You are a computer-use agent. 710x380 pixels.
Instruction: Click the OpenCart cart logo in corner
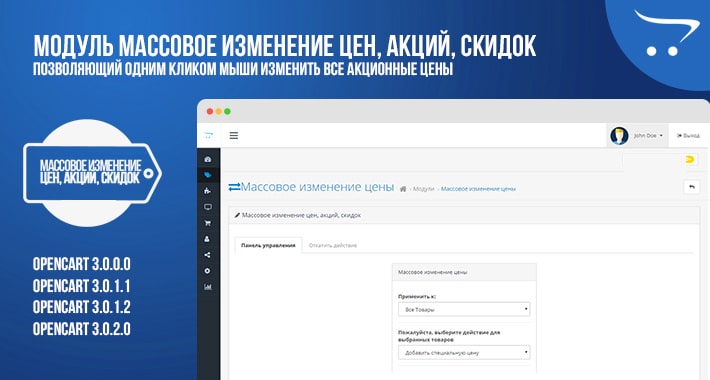click(x=666, y=33)
